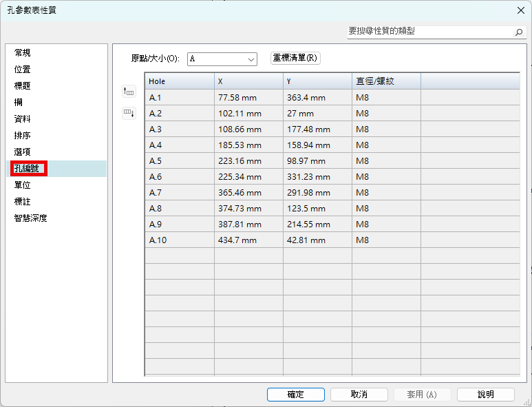
Task: Select the 欄 category
Action: (x=19, y=103)
